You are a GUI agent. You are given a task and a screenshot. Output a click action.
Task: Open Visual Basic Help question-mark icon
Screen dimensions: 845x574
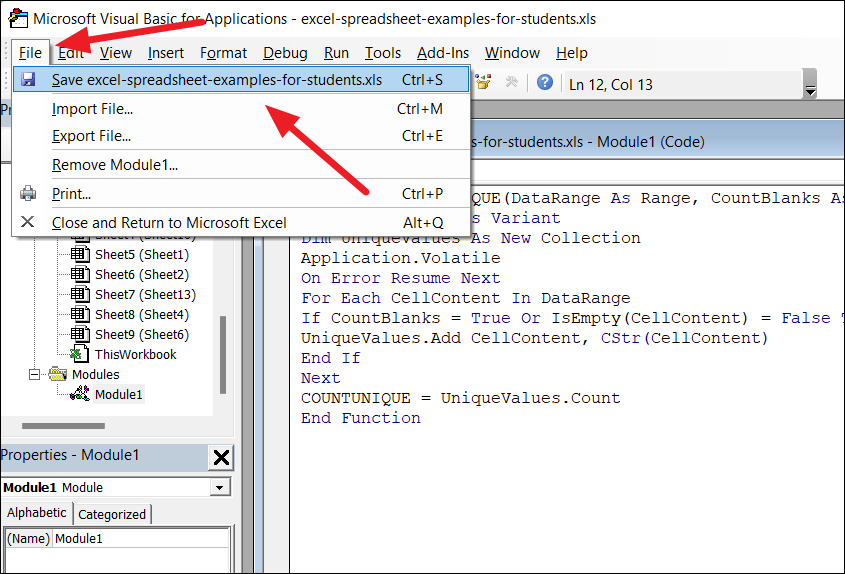point(545,82)
